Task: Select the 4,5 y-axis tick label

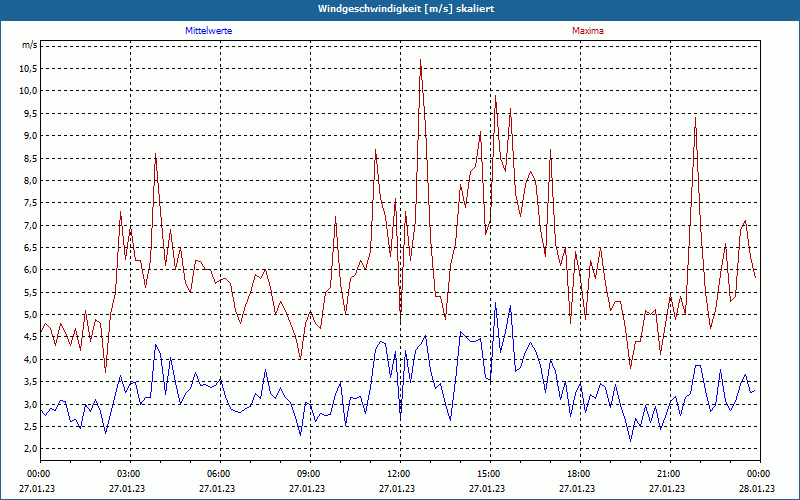Action: click(30, 337)
